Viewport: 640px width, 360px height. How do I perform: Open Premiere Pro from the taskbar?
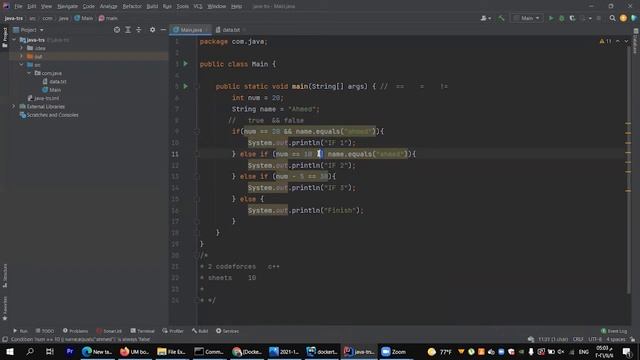pos(69,351)
